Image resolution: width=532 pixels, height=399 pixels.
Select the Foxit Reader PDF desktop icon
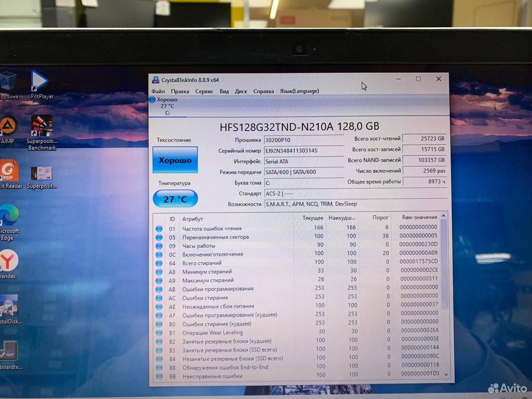[10, 175]
